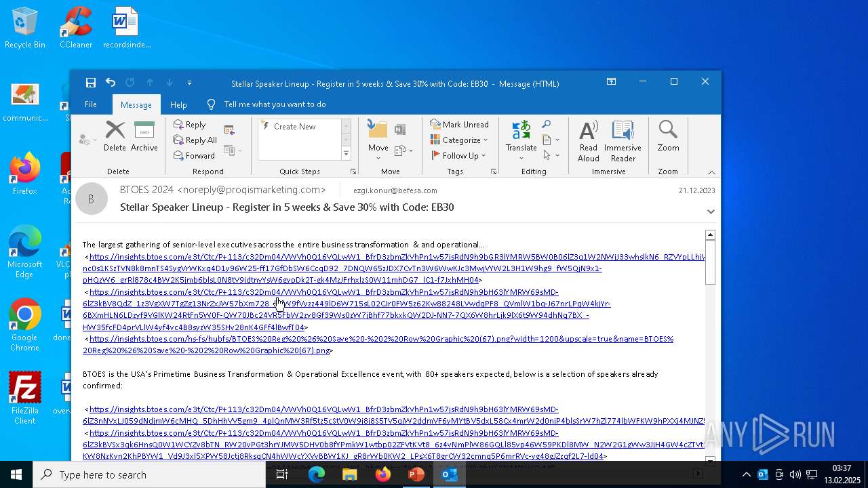Open the Move folder dropdown
This screenshot has height=488, width=868.
coord(378,140)
